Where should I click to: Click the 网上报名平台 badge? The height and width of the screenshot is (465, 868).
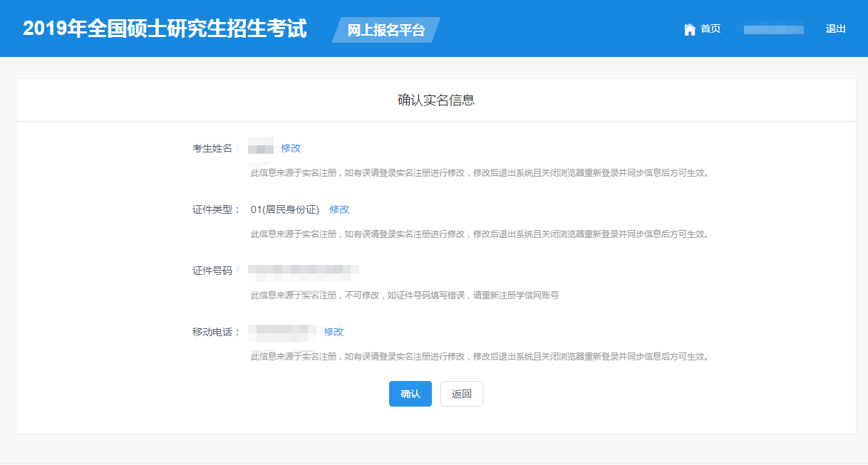click(386, 30)
